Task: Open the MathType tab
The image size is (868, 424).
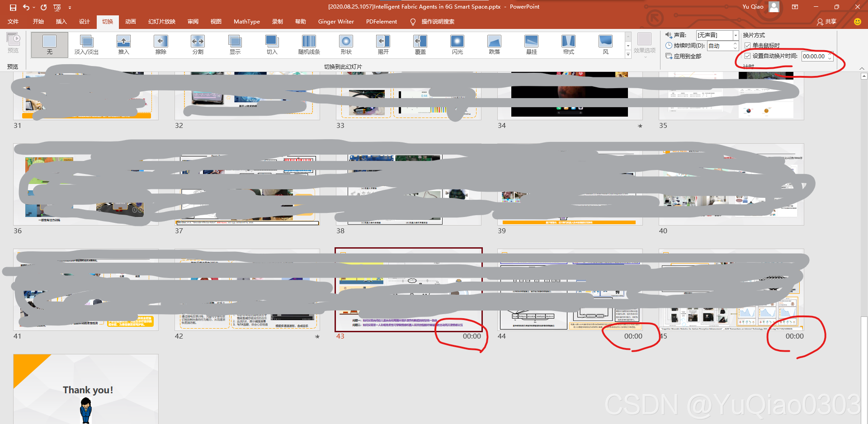Action: click(x=247, y=22)
